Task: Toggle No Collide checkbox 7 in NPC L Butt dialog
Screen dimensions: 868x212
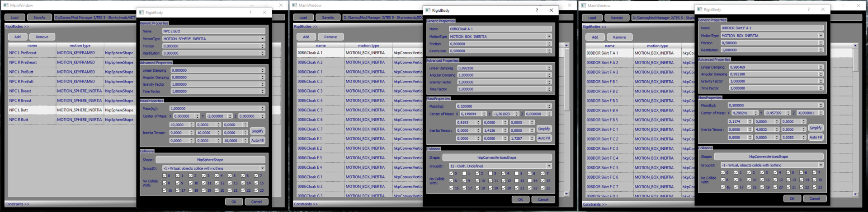Action: pyautogui.click(x=256, y=176)
